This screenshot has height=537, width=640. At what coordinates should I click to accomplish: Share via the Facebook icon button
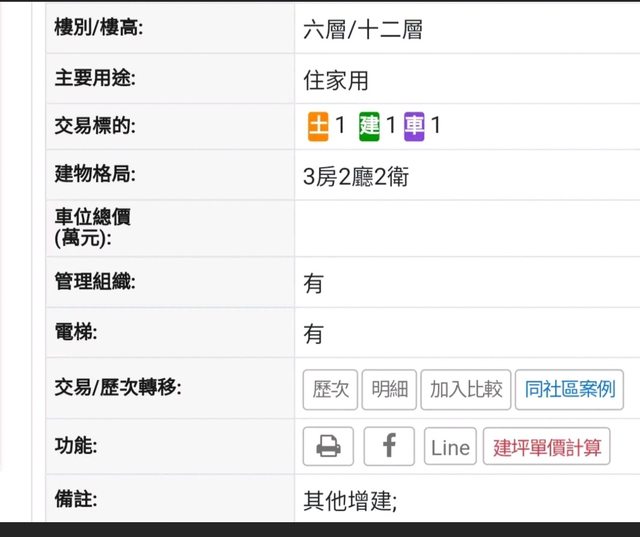pos(389,447)
